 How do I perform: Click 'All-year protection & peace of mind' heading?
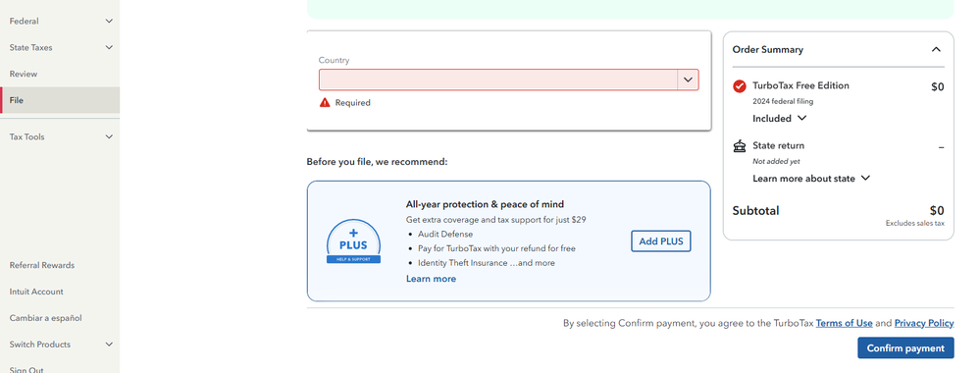[x=485, y=204]
